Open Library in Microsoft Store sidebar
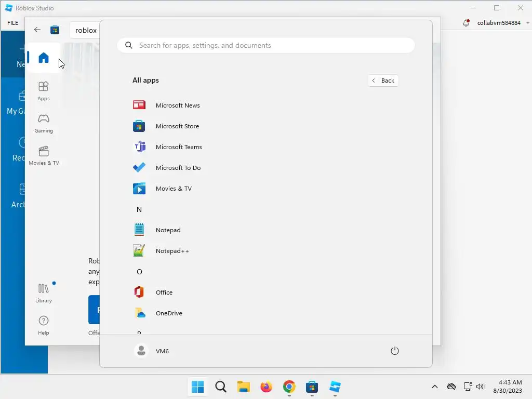The width and height of the screenshot is (532, 399). pyautogui.click(x=44, y=293)
